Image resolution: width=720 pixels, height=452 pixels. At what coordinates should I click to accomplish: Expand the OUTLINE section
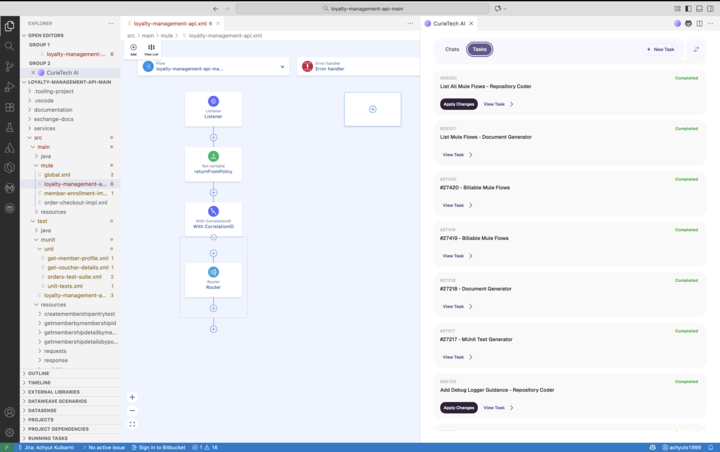pyautogui.click(x=71, y=373)
